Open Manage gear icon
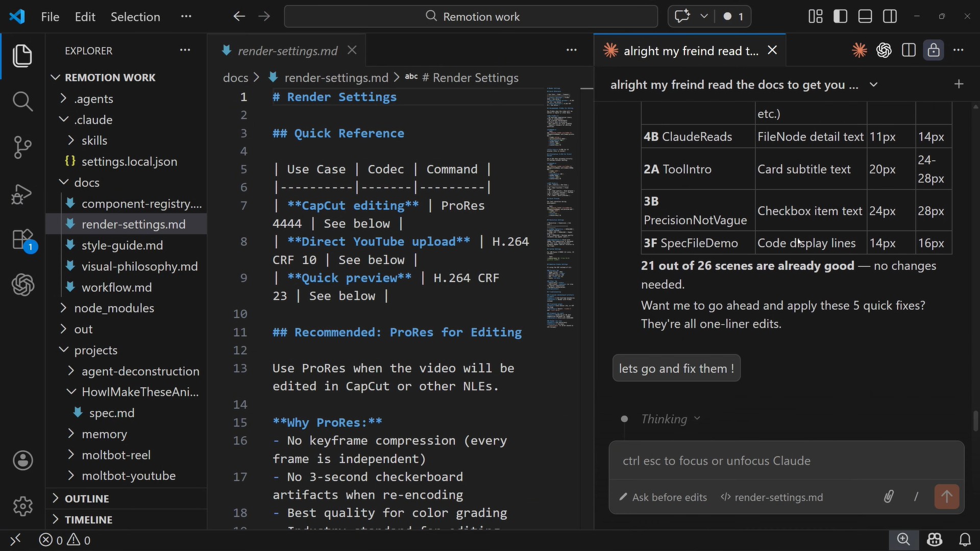This screenshot has width=980, height=551. 23,506
